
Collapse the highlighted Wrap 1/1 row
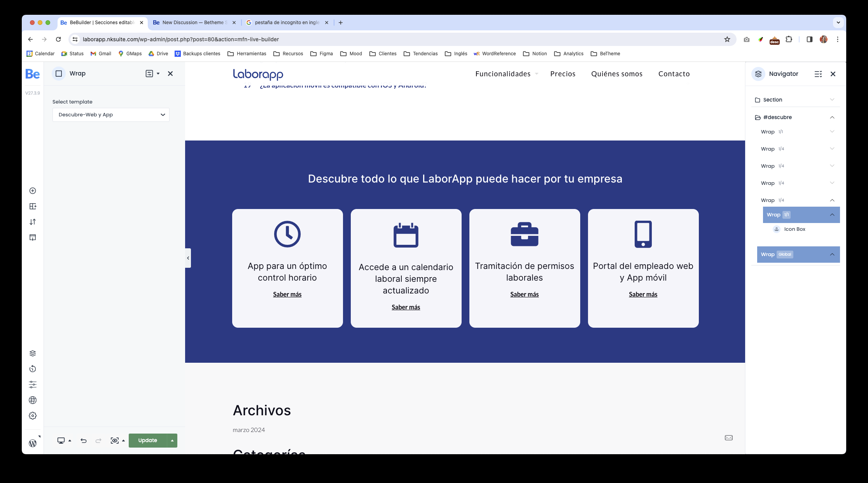point(832,215)
